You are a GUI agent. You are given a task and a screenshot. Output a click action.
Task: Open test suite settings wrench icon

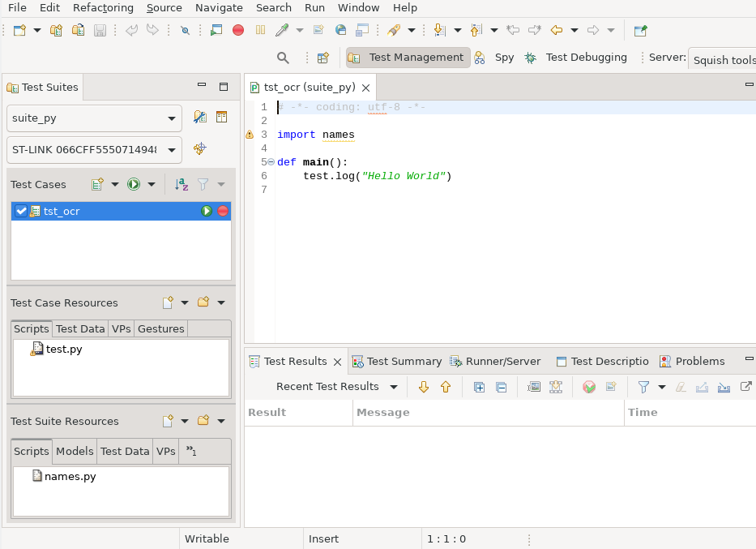(199, 118)
